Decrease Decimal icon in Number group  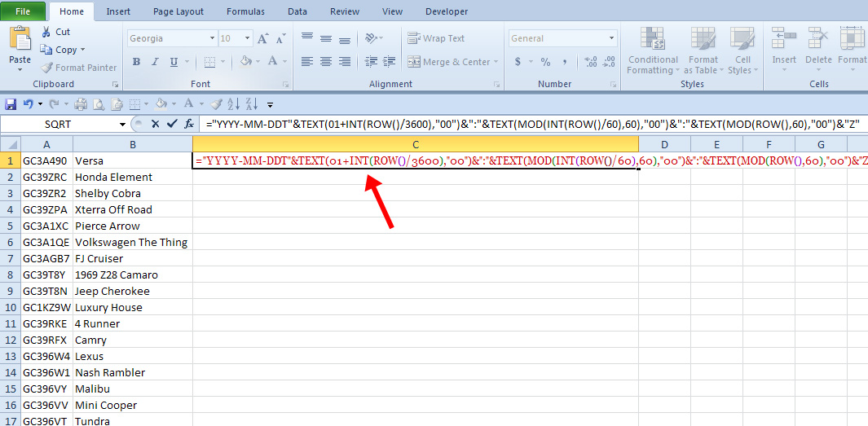point(609,62)
